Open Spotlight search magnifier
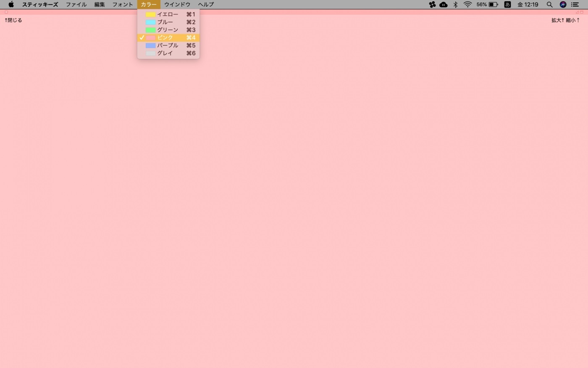Viewport: 588px width, 368px height. tap(549, 5)
